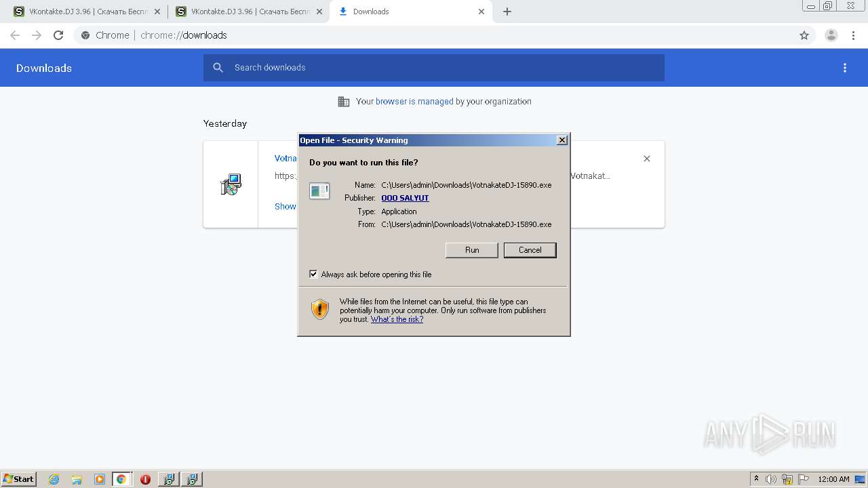Click the Yesterday date heading
This screenshot has width=868, height=488.
point(225,123)
